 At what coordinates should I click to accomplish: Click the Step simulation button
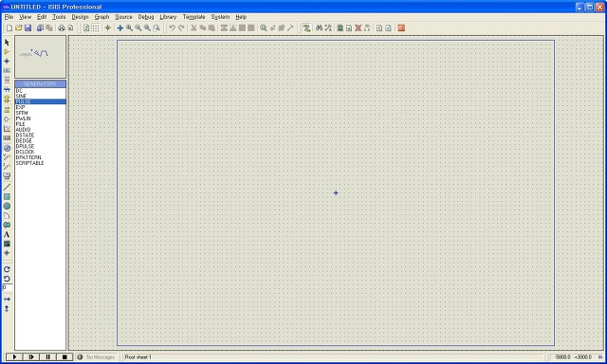point(31,357)
